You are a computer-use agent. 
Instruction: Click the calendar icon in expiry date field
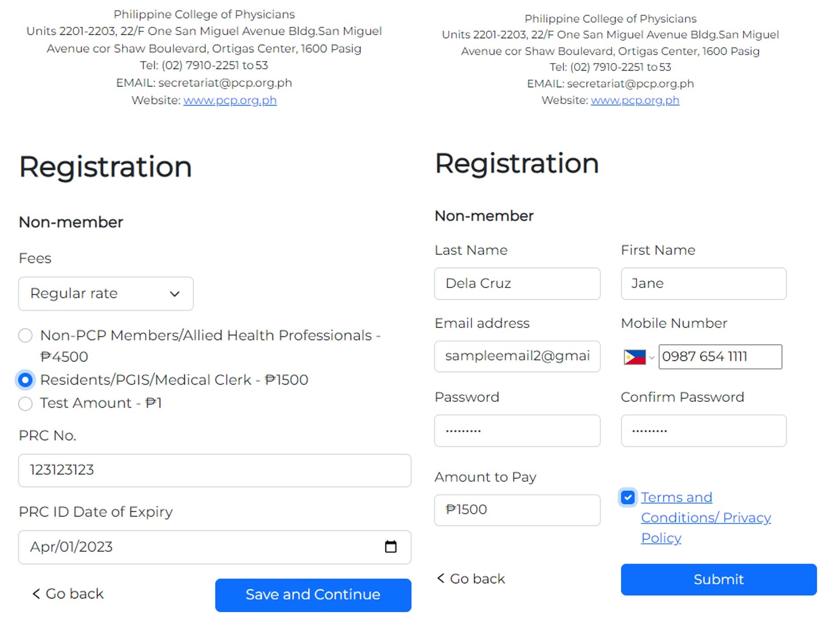[390, 546]
